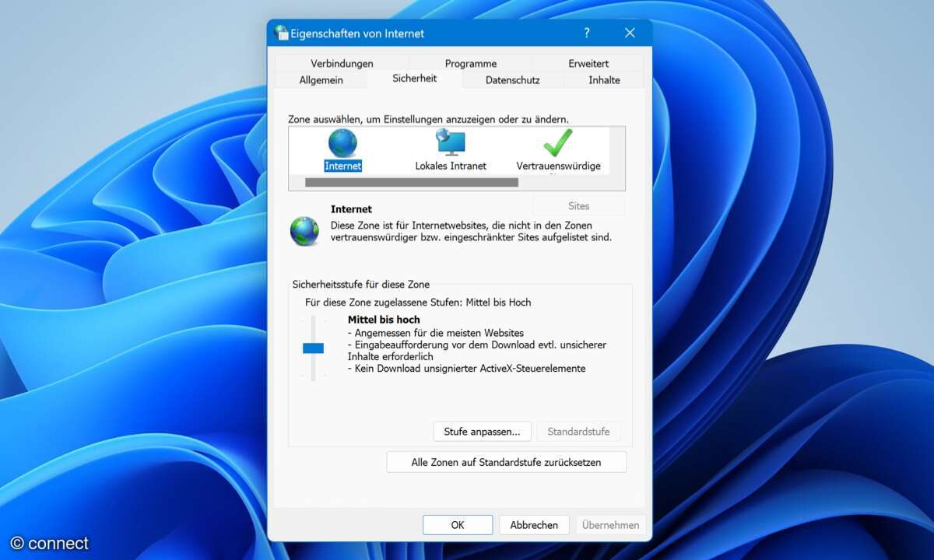Screen dimensions: 934x560
Task: Cancel with the Abbrechen button
Action: pos(534,525)
